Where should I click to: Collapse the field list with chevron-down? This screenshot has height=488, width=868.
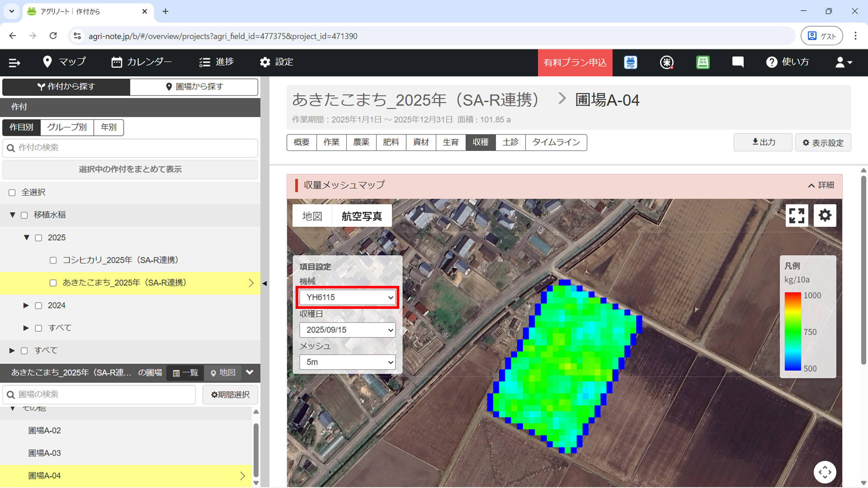click(250, 373)
